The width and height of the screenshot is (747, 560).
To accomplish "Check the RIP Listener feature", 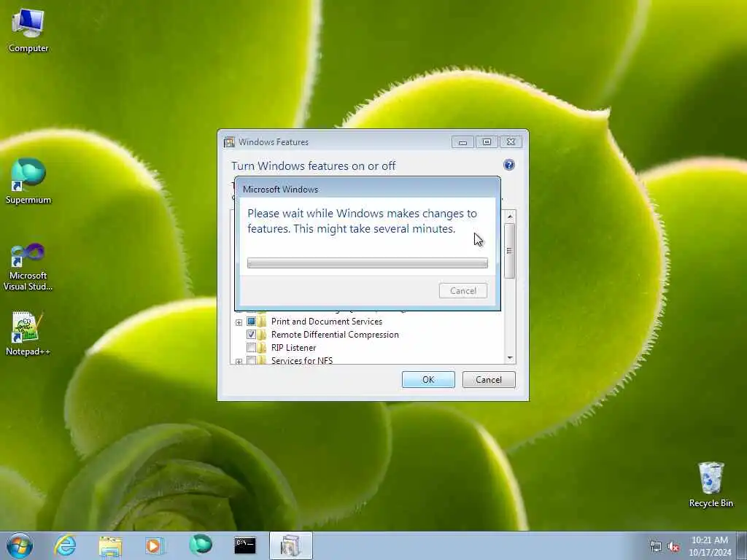I will pos(251,348).
